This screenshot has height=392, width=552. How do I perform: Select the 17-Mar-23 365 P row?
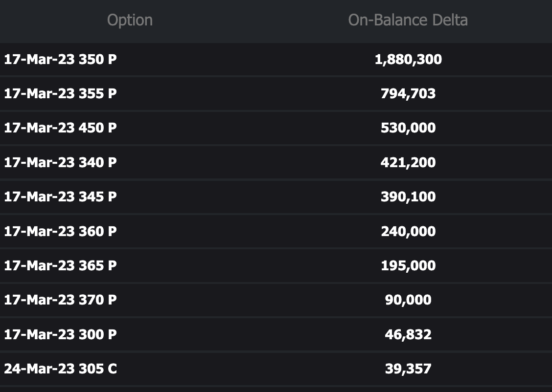pos(61,265)
